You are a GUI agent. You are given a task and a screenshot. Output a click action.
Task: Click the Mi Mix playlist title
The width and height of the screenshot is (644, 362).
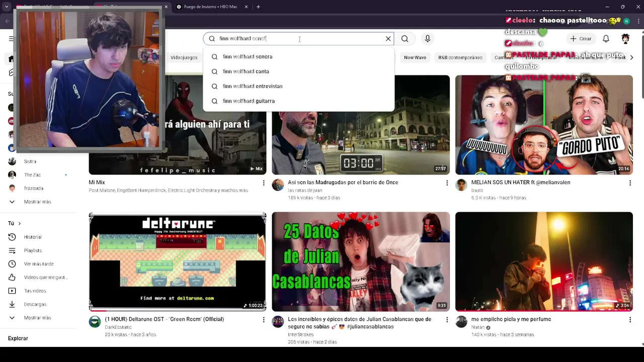tap(97, 183)
